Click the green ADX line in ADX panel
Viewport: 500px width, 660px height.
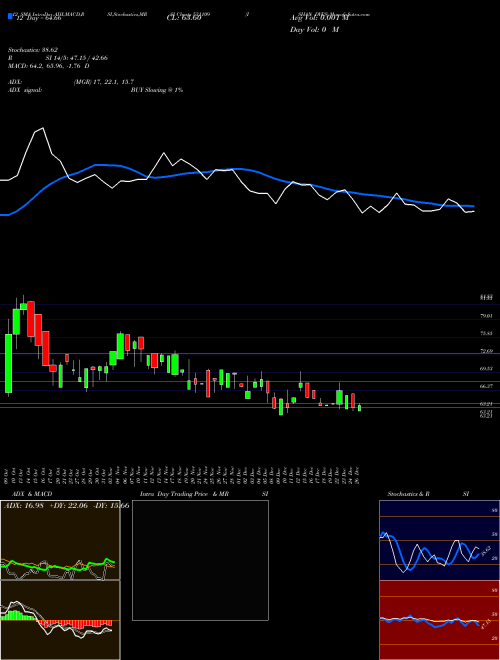pos(58,565)
